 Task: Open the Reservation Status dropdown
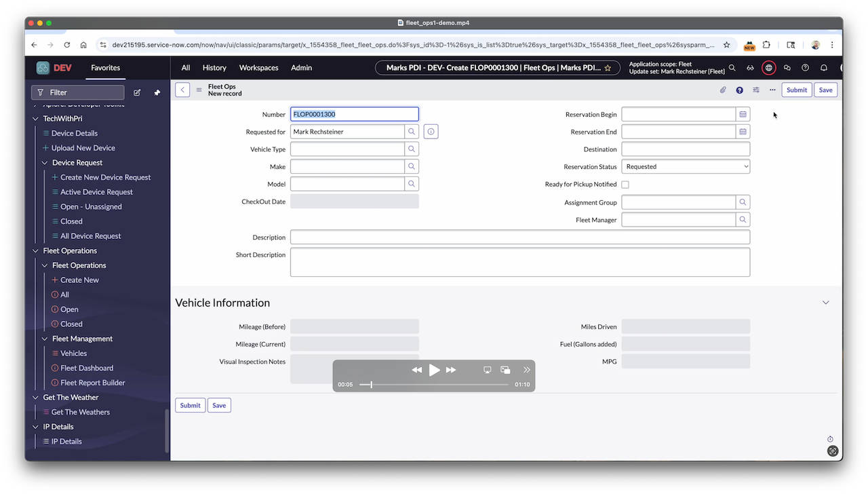(685, 166)
